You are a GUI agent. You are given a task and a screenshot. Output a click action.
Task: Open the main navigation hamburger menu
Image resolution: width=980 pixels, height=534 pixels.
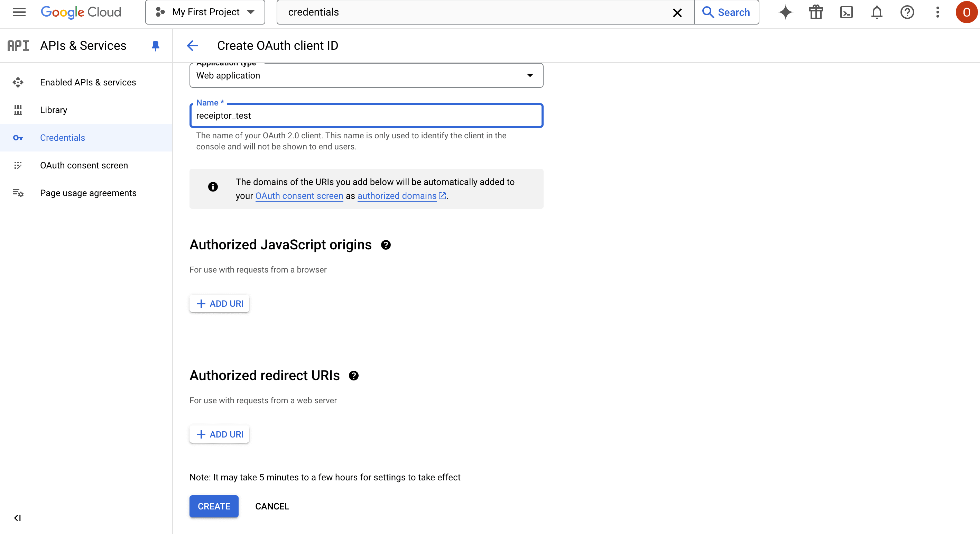click(19, 12)
